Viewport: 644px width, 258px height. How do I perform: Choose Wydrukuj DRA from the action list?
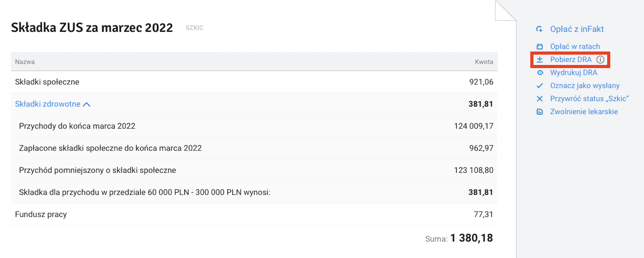[573, 73]
